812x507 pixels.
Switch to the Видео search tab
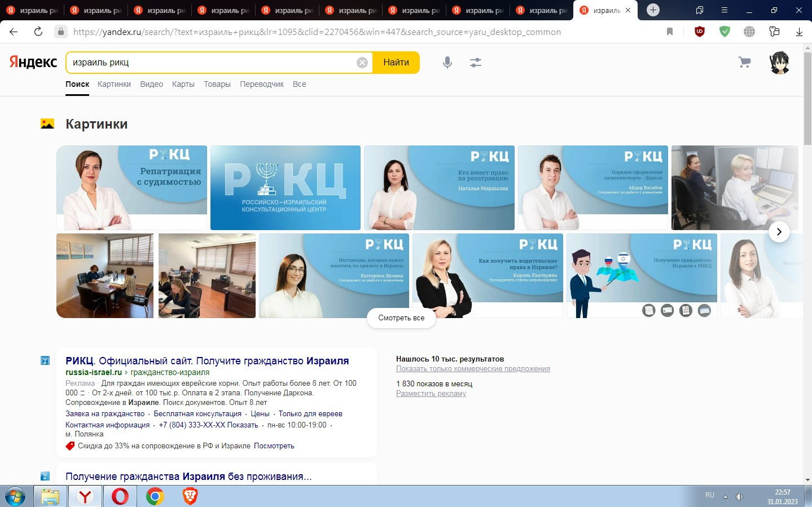[x=151, y=84]
